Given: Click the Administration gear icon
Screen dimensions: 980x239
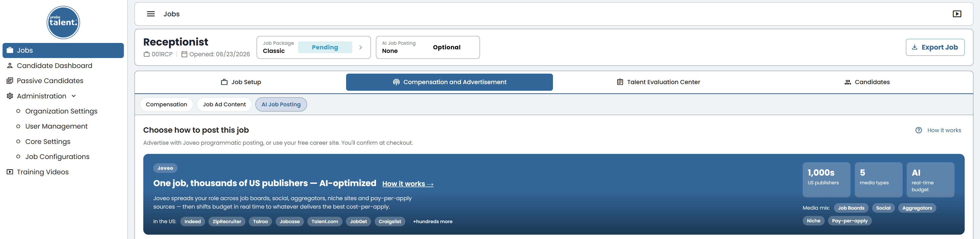Looking at the screenshot, I should 10,96.
